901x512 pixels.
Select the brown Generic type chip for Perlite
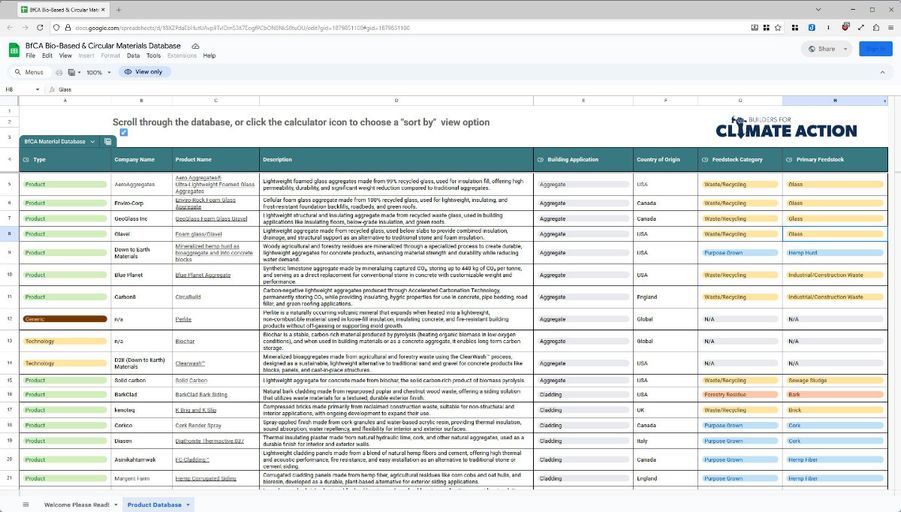click(x=64, y=319)
